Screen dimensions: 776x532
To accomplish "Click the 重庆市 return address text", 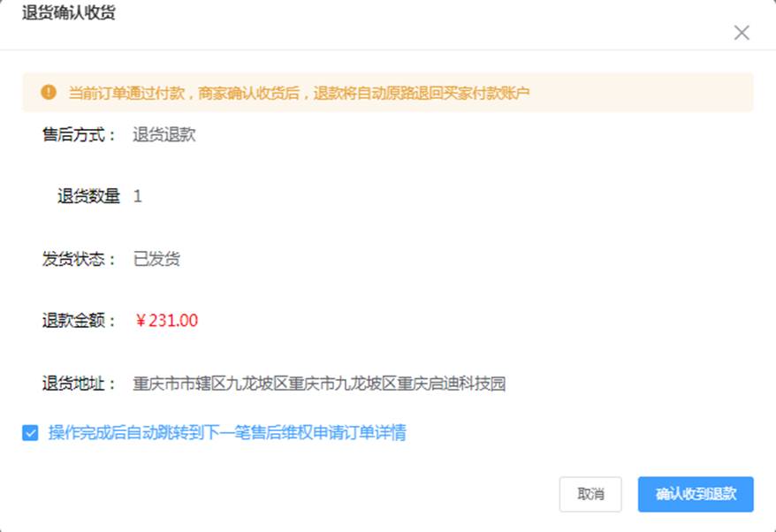I will [x=319, y=384].
